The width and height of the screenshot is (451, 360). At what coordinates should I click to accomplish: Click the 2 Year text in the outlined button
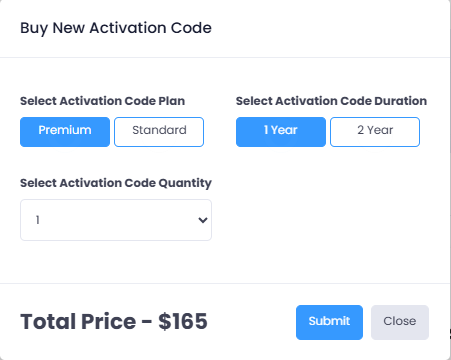375,130
